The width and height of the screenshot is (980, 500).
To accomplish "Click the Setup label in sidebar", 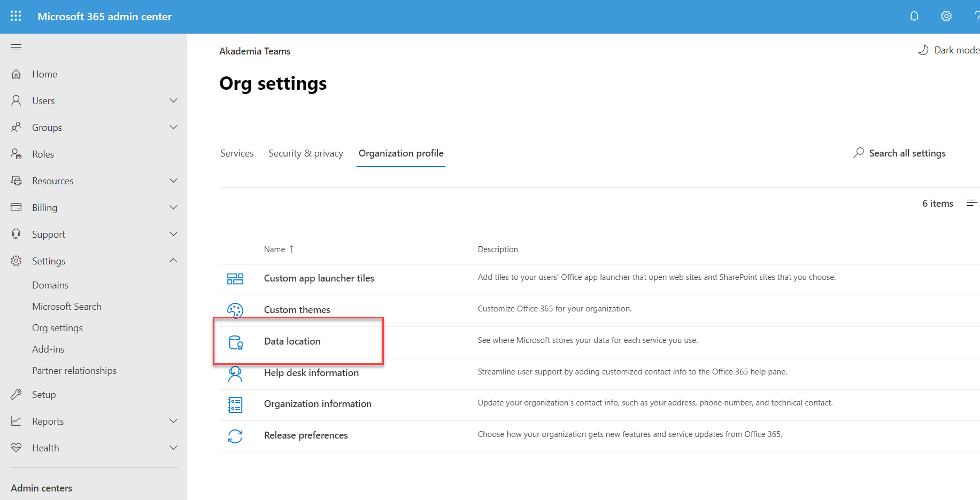I will [x=44, y=395].
